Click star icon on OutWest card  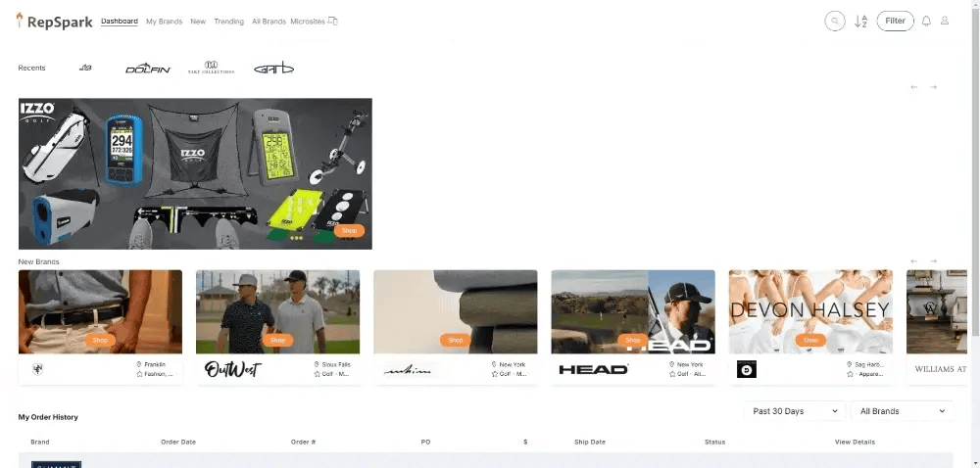pyautogui.click(x=317, y=374)
